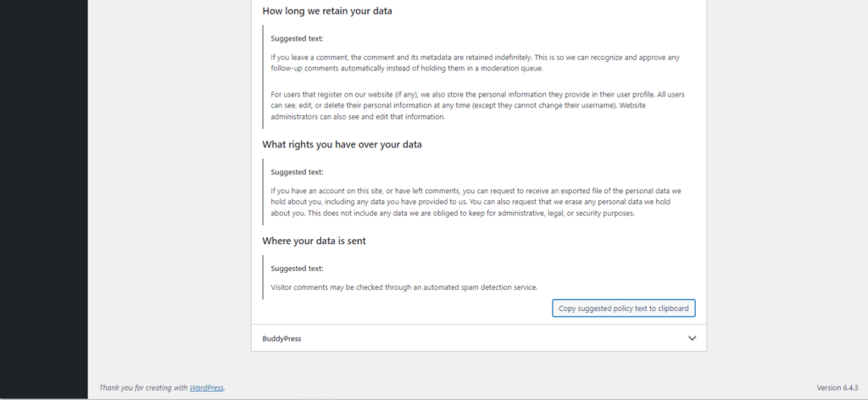This screenshot has height=400, width=868.
Task: Click 'Thank you for creating with' footer text
Action: pos(143,387)
